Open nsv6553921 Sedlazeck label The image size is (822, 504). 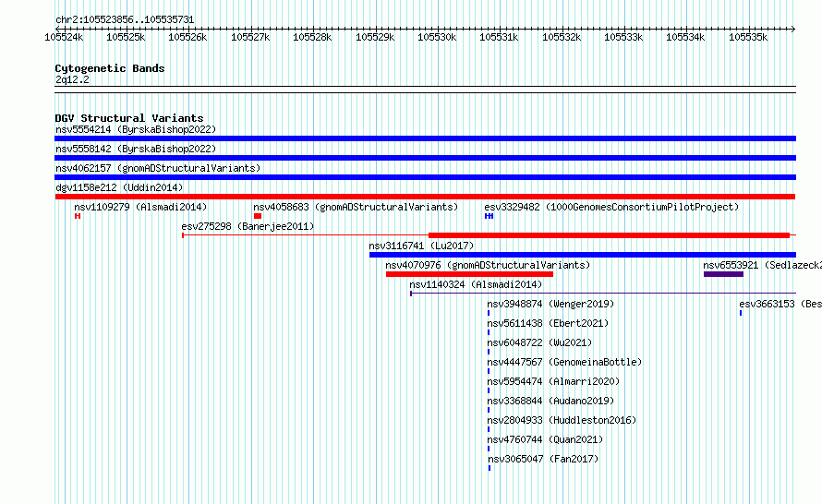click(x=762, y=265)
